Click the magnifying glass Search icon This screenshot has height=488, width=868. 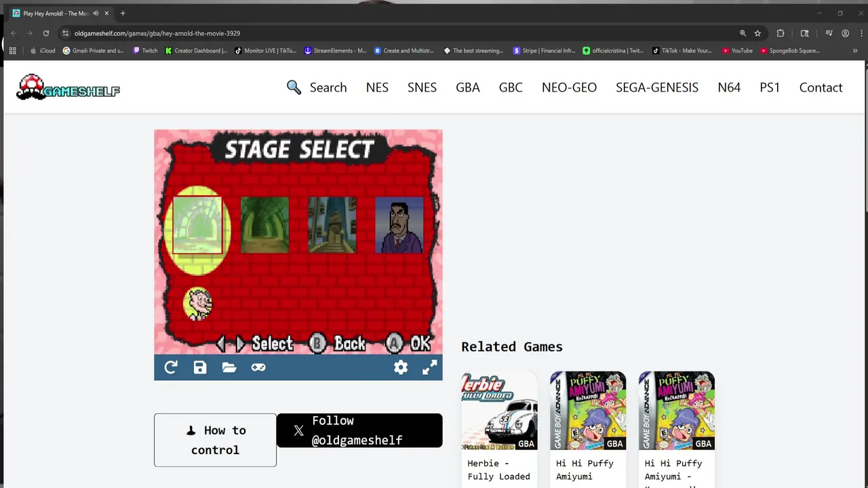294,87
